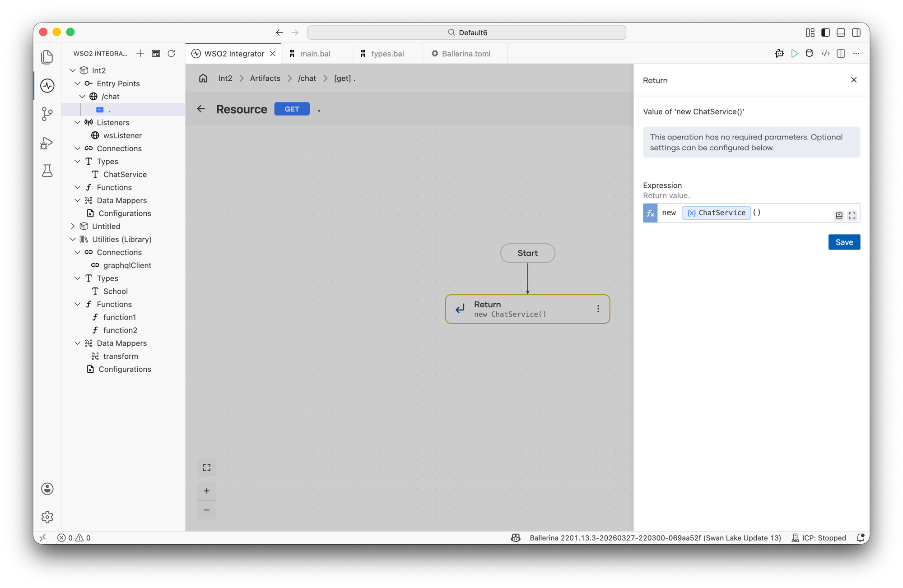Open Source Control in activity bar
903x588 pixels.
pos(47,114)
